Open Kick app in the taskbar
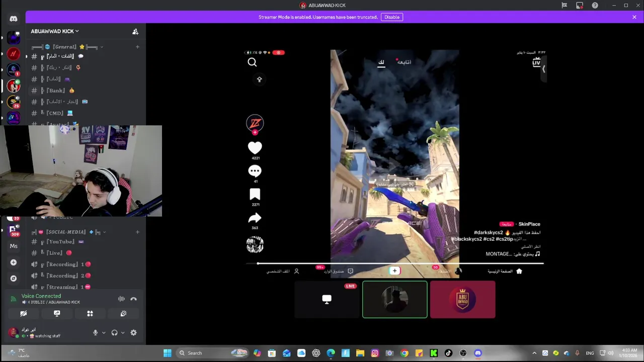 click(434, 353)
